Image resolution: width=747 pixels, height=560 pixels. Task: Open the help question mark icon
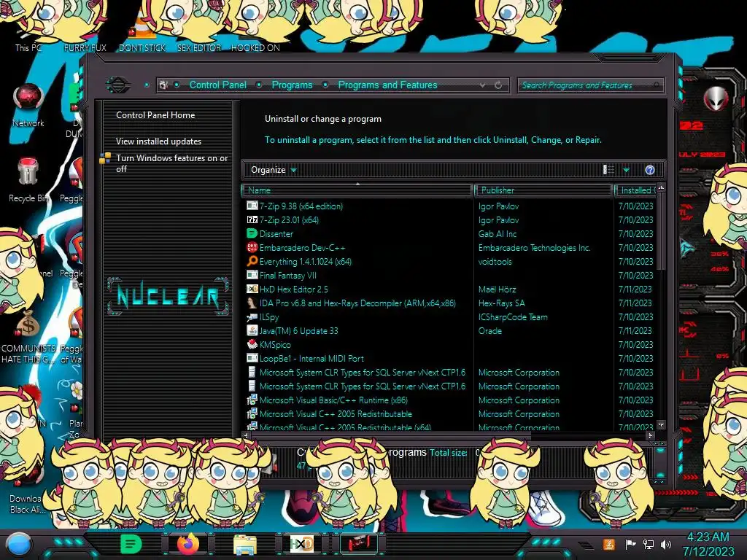pos(649,170)
